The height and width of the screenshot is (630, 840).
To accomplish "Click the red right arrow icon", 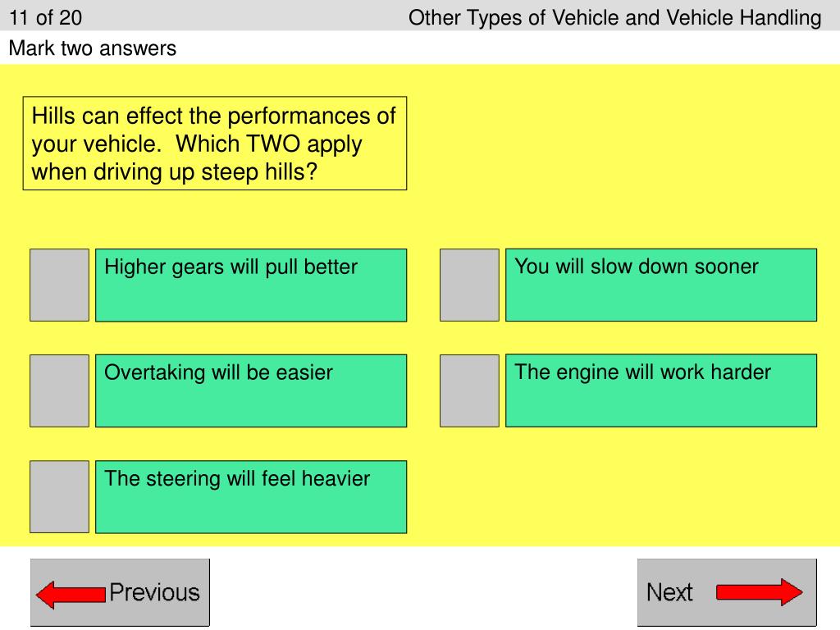I will tap(759, 592).
